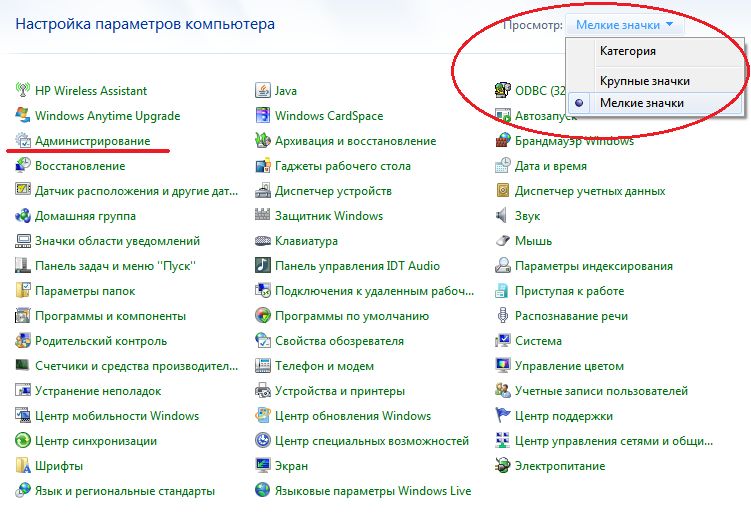Open Приступая к работе
Screen dimensions: 751x522
tap(569, 291)
